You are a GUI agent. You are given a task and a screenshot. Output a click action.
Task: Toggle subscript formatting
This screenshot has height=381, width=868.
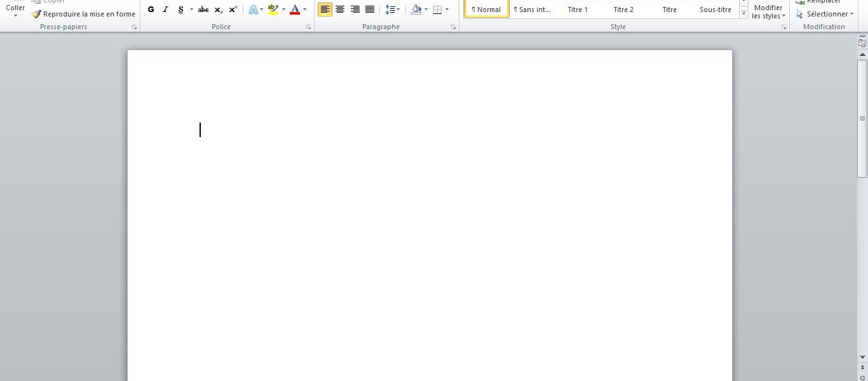tap(219, 10)
